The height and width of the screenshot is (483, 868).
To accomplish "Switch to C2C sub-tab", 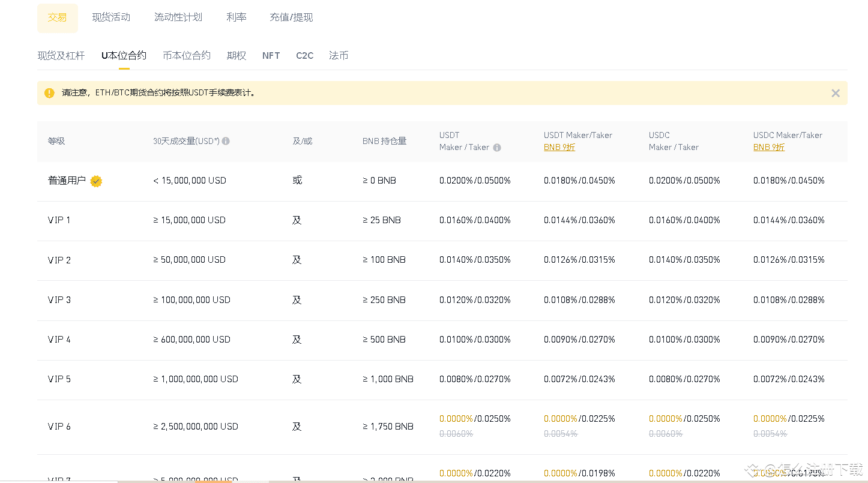I will pyautogui.click(x=305, y=56).
